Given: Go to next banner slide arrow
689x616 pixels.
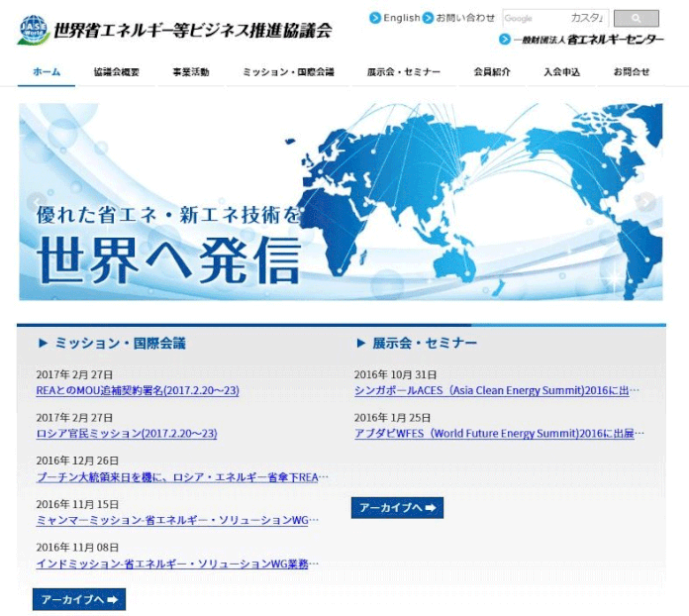Looking at the screenshot, I should coord(645,202).
